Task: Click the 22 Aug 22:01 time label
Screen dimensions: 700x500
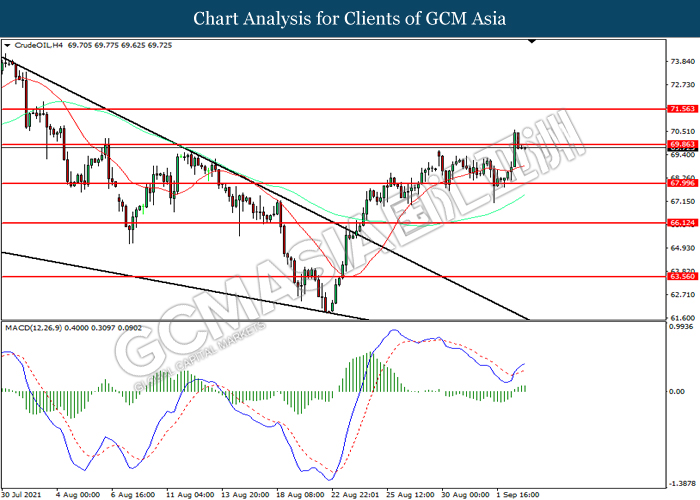Action: 356,495
